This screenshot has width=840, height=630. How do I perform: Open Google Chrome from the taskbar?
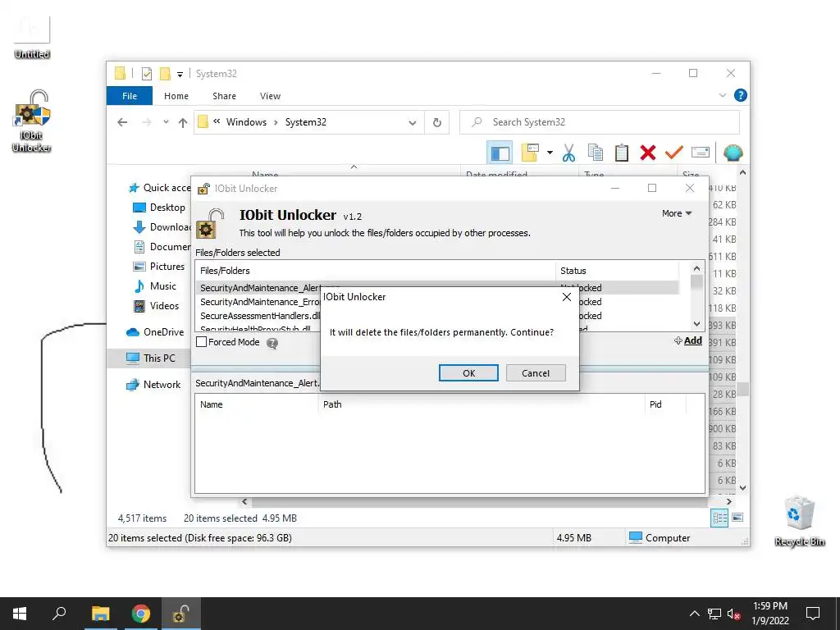pos(141,614)
